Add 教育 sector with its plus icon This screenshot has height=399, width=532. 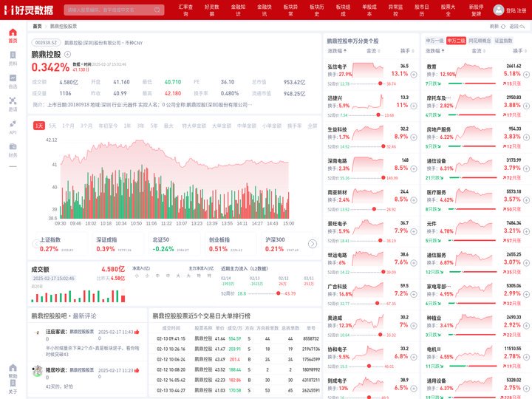point(526,75)
